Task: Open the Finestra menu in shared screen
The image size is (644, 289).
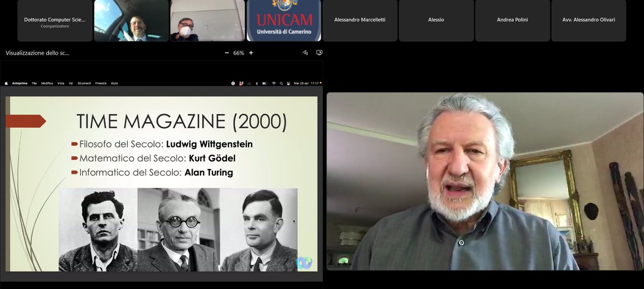Action: 101,83
